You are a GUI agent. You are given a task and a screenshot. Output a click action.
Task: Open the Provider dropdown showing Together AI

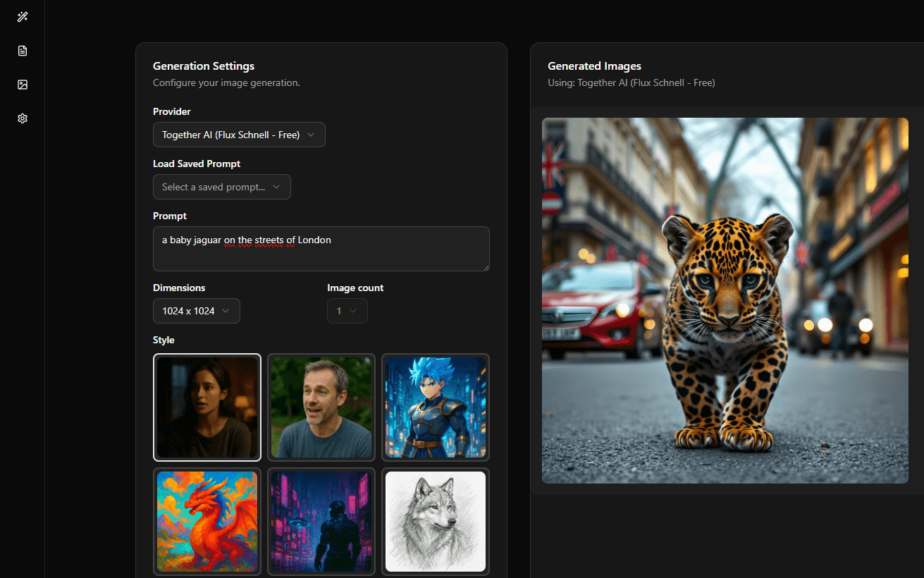point(239,134)
